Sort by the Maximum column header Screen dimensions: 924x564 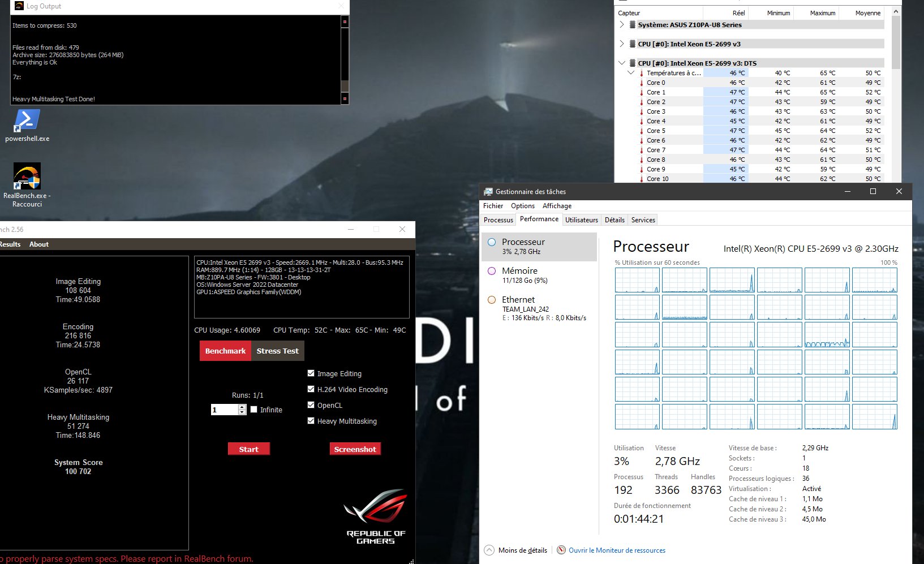click(816, 12)
